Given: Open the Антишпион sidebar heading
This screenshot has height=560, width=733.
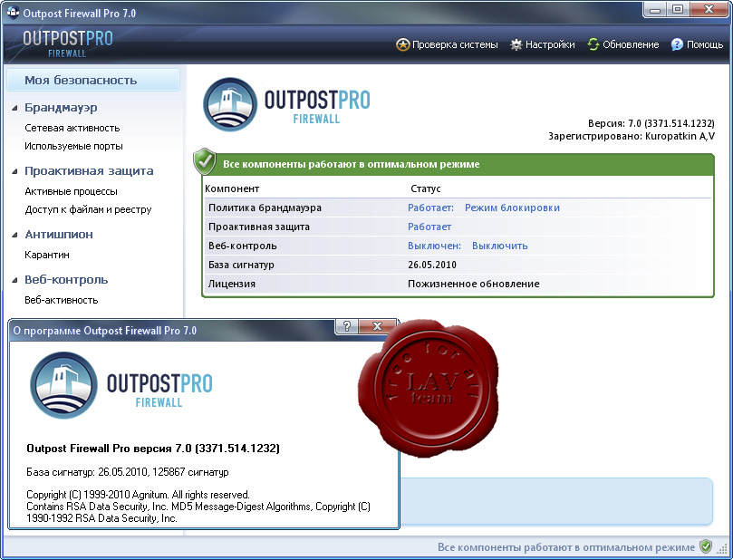Looking at the screenshot, I should [x=59, y=235].
